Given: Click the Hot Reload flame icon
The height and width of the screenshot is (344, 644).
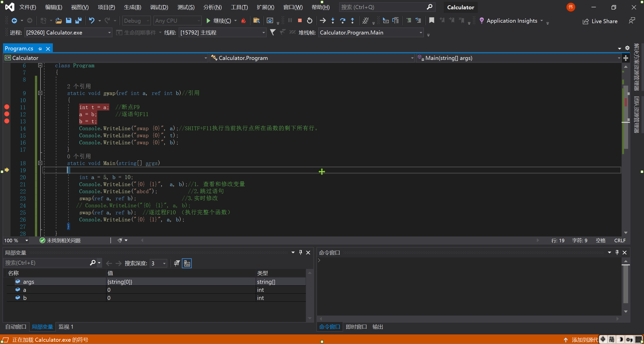Looking at the screenshot, I should [244, 21].
